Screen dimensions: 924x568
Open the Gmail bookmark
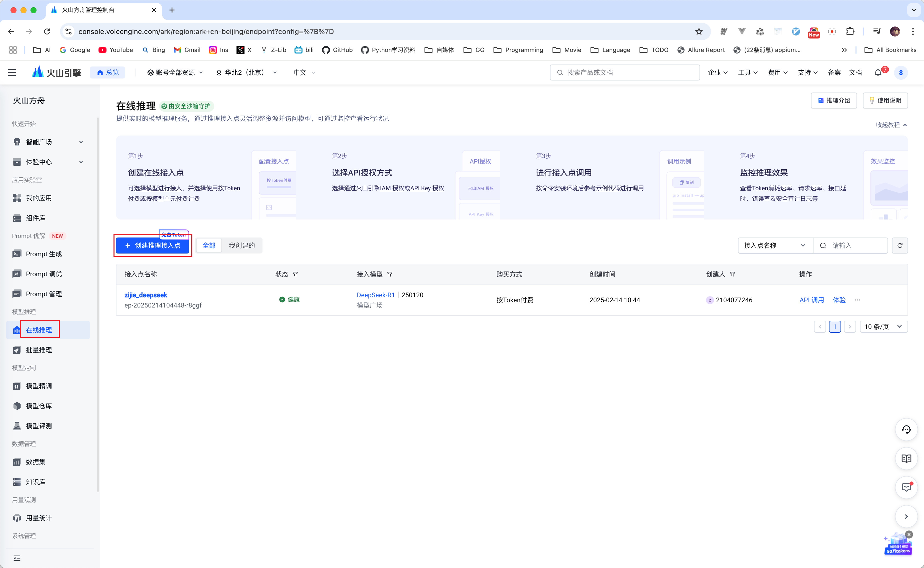[x=187, y=50]
